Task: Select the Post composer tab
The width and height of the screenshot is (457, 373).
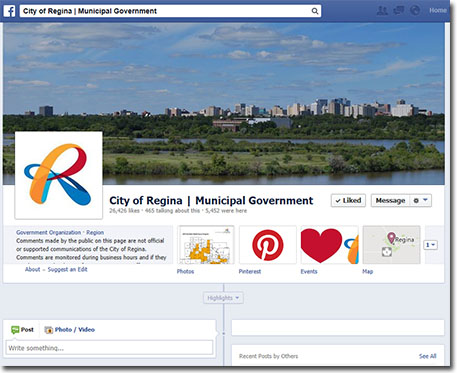Action: click(22, 330)
